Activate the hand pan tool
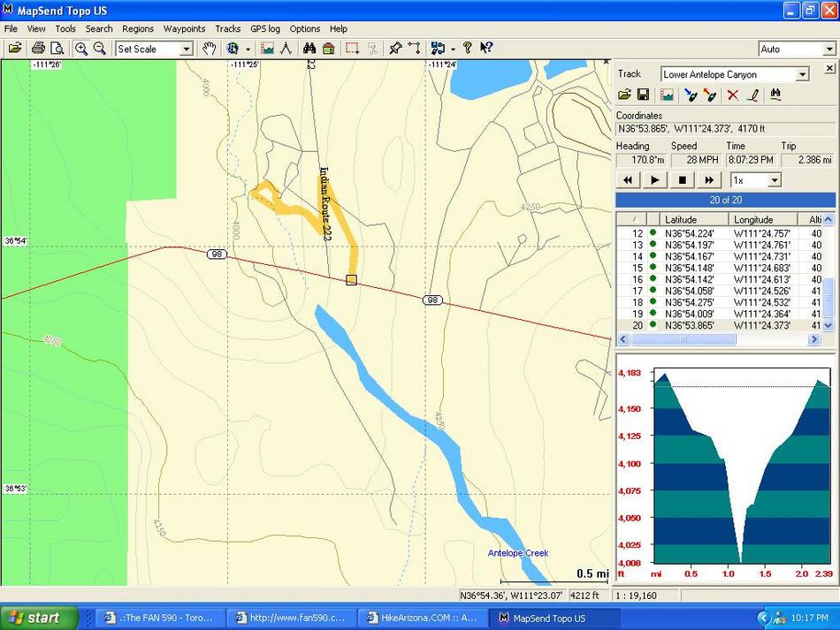Viewport: 840px width, 630px height. pos(209,49)
